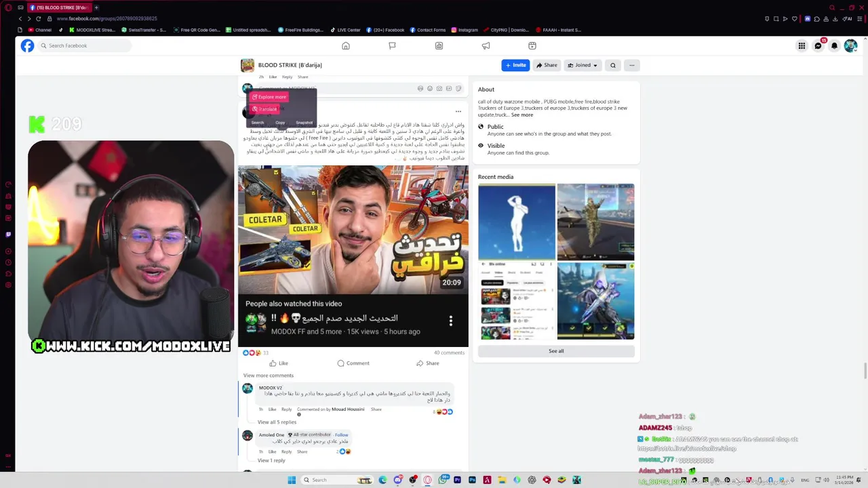Expand the See more group description
868x488 pixels.
pyautogui.click(x=522, y=115)
